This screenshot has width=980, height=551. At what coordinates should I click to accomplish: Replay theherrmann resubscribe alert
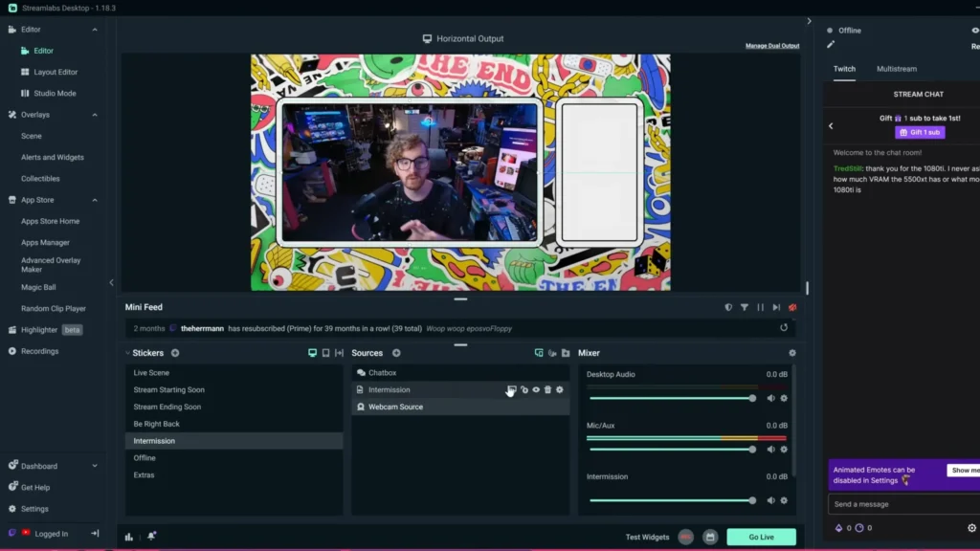coord(784,327)
